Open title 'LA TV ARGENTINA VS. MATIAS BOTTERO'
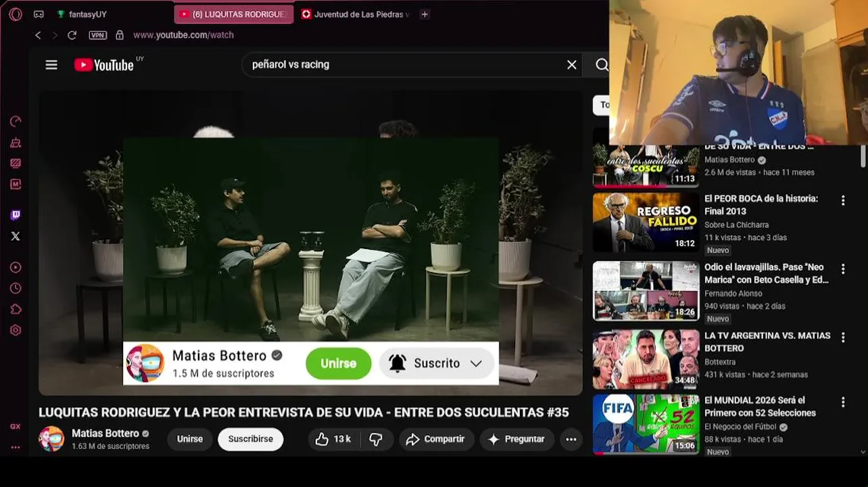Viewport: 868px width, 487px height. click(x=767, y=342)
